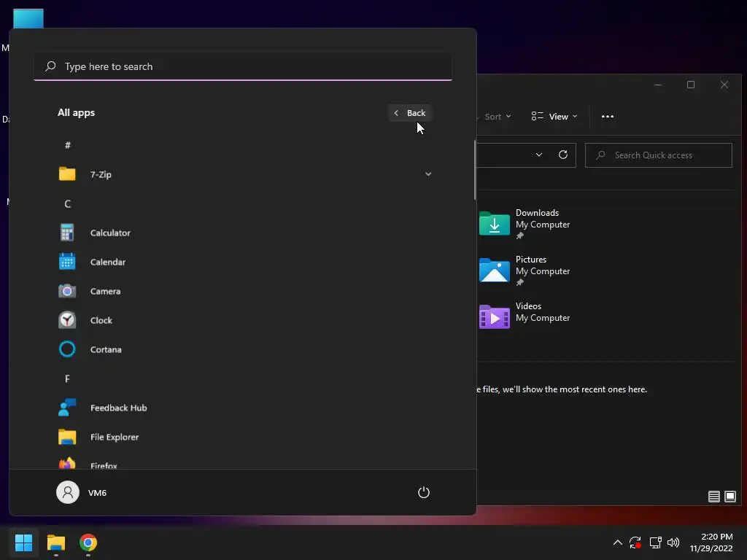Open the Clock app icon

coord(67,320)
